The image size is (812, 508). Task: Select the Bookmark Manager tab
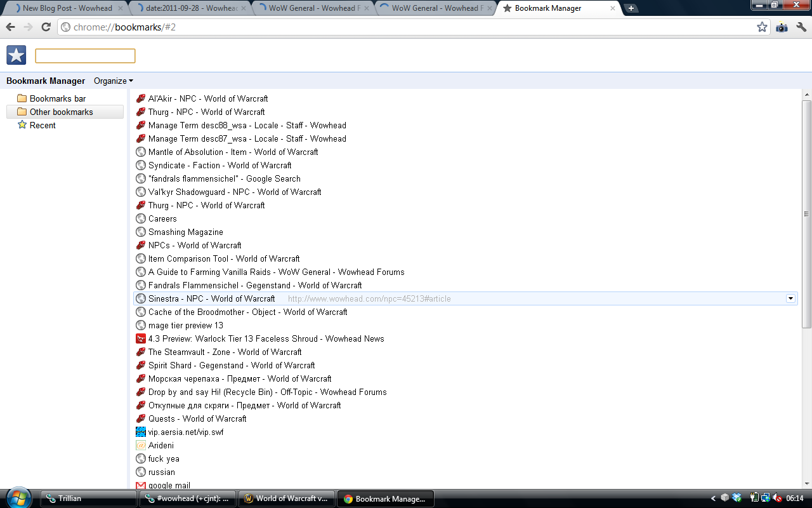558,8
